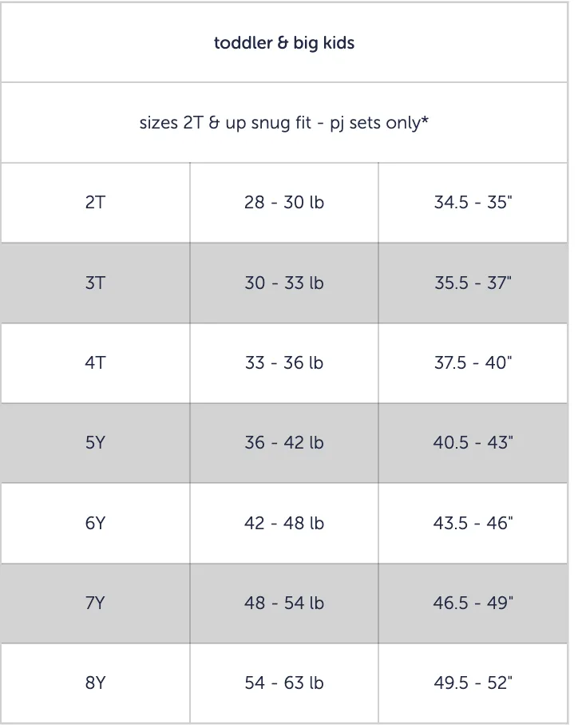578x728 pixels.
Task: Click the 8Y size cell
Action: click(95, 683)
